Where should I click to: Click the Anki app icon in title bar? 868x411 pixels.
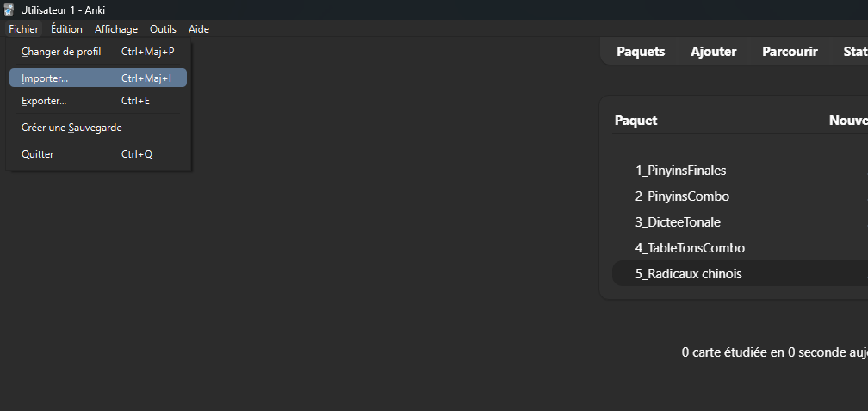click(9, 9)
